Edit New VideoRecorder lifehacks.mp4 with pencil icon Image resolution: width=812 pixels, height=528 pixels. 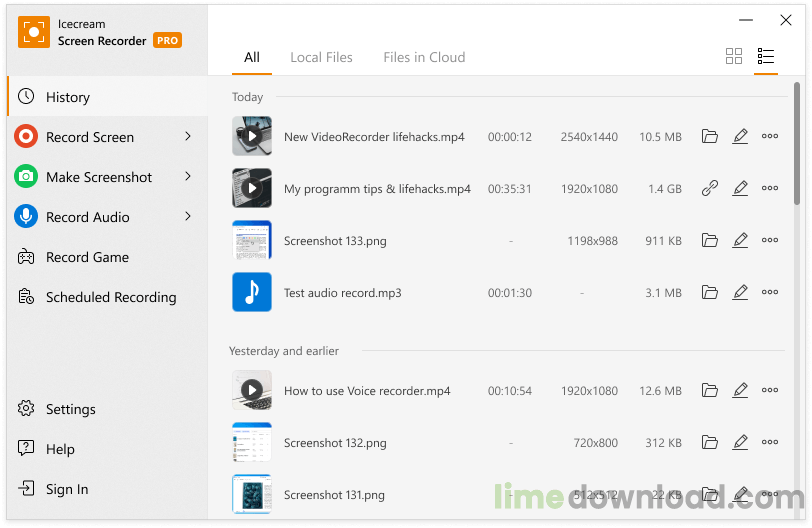click(740, 136)
